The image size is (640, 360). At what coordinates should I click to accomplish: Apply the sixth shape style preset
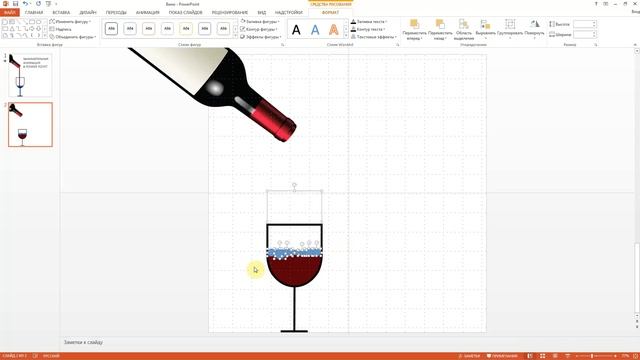204,29
